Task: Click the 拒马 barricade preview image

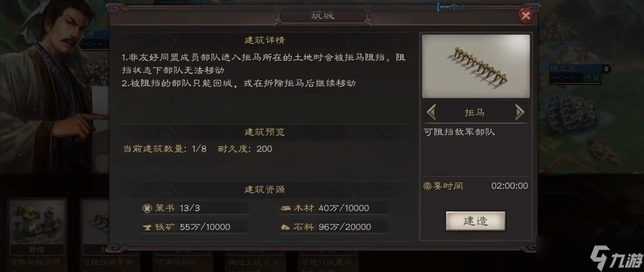Action: [x=476, y=67]
